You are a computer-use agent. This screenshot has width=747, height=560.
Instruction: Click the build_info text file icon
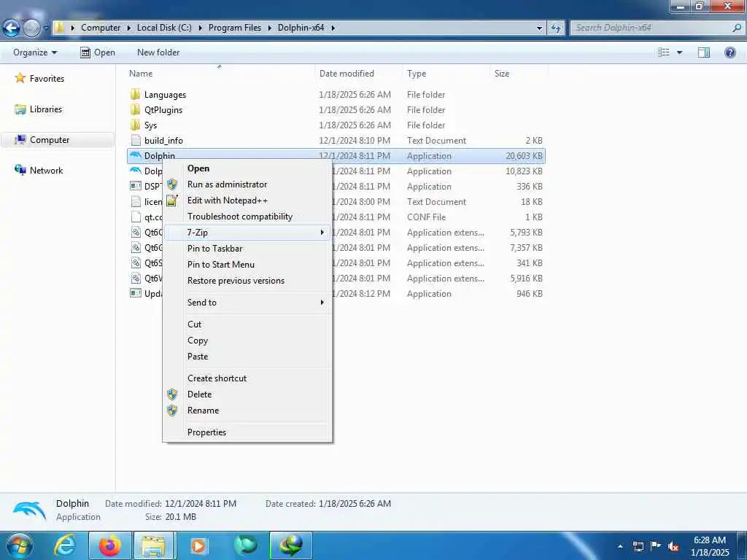(x=136, y=140)
